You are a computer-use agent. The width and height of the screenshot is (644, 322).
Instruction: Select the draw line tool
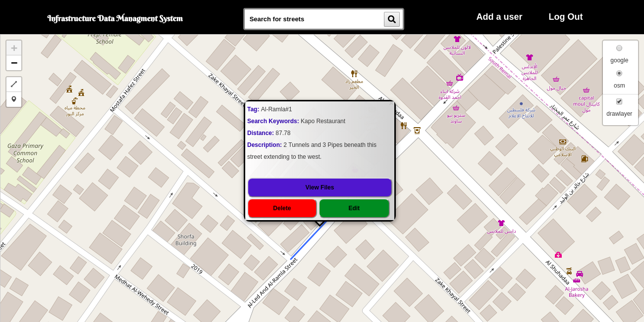(14, 85)
